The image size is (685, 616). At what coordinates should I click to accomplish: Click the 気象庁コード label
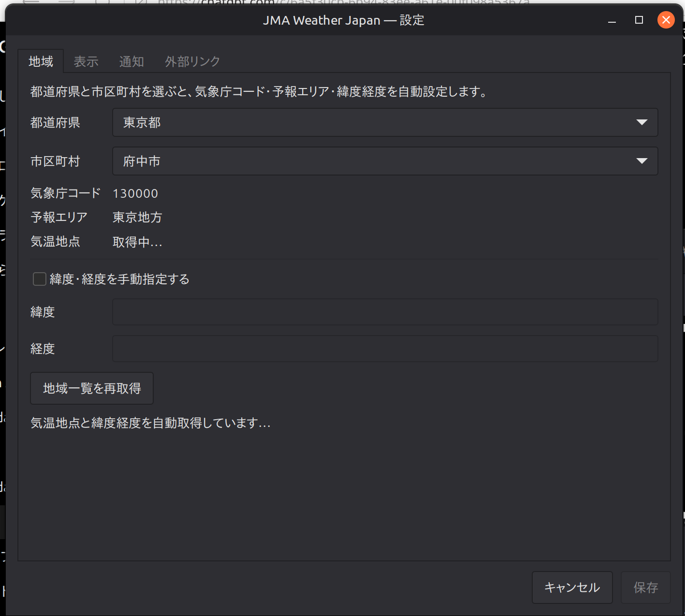[x=66, y=193]
